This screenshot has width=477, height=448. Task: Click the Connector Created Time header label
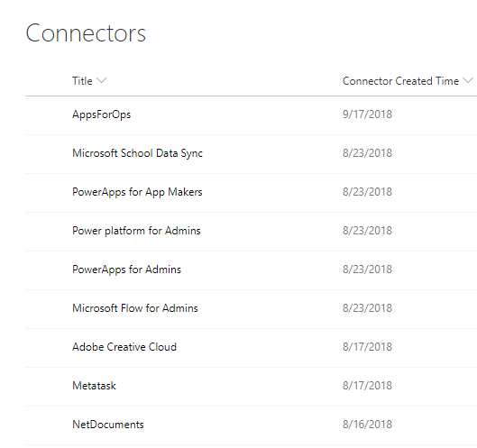tap(400, 81)
